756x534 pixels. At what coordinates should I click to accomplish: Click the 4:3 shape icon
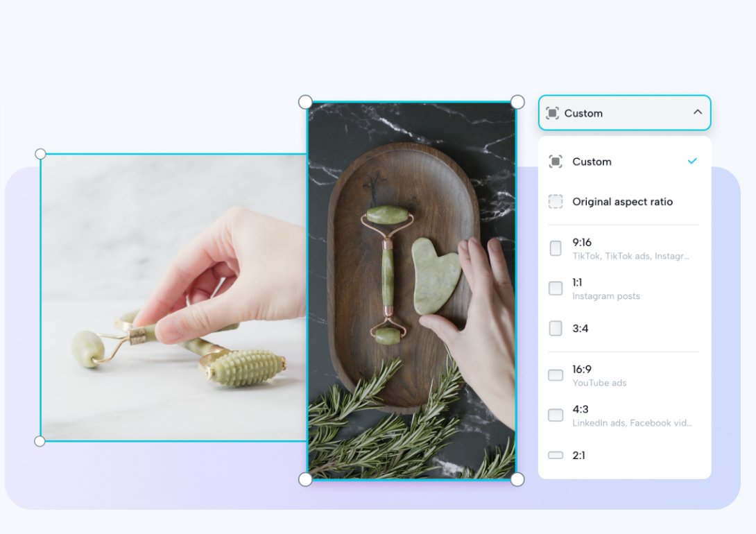point(556,415)
